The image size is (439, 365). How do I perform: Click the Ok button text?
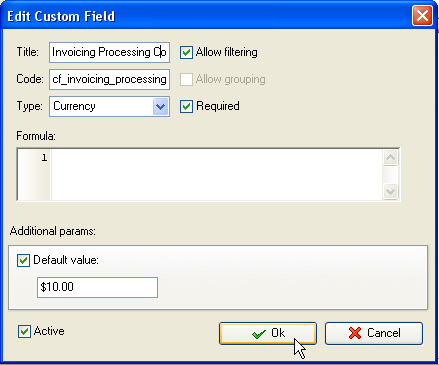[x=278, y=333]
